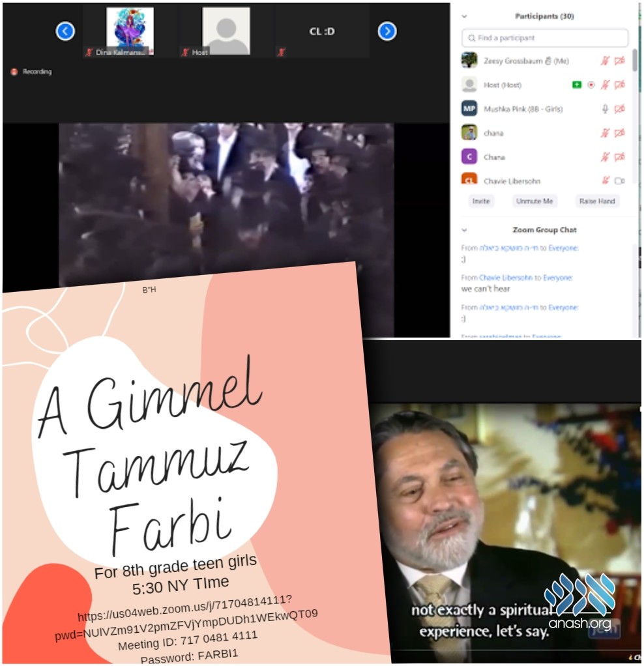Click the red Recording indicator icon

(x=14, y=72)
